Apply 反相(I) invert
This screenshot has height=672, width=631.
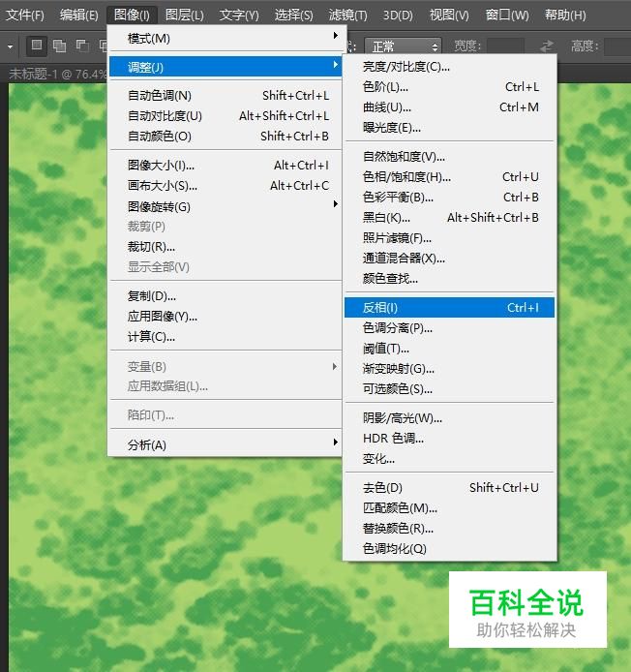click(449, 308)
